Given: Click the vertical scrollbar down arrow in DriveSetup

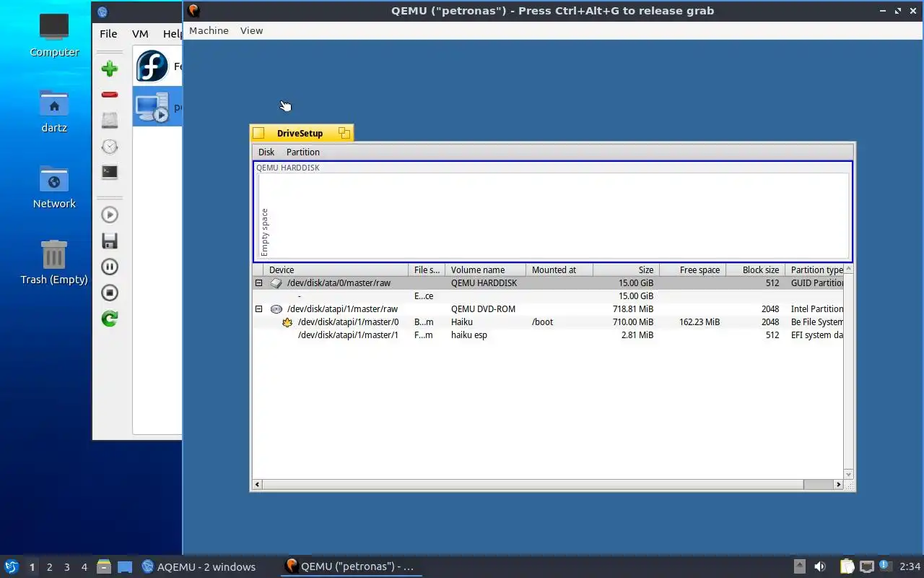Looking at the screenshot, I should [848, 474].
